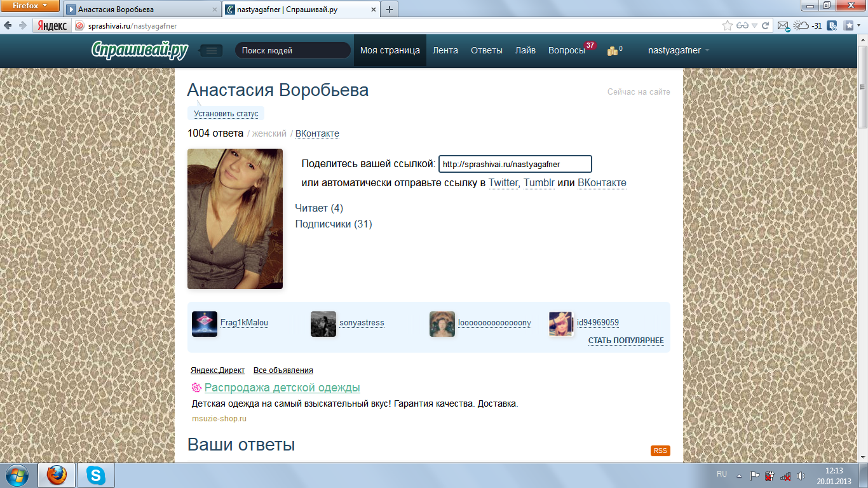Open Ответы in the navigation
Screen dimensions: 868x488
pos(487,51)
